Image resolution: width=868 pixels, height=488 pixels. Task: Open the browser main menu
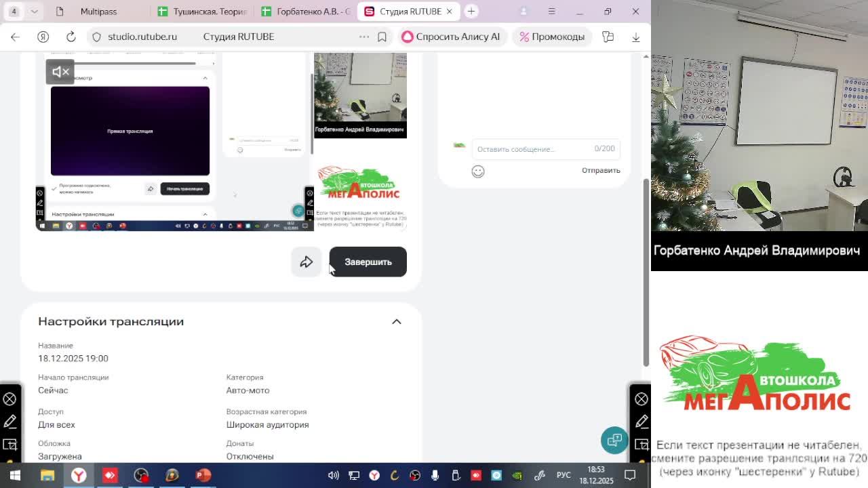pyautogui.click(x=551, y=12)
